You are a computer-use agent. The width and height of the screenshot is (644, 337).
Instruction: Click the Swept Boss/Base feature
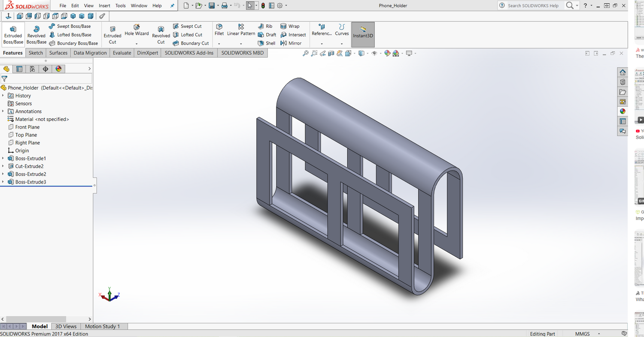(70, 26)
